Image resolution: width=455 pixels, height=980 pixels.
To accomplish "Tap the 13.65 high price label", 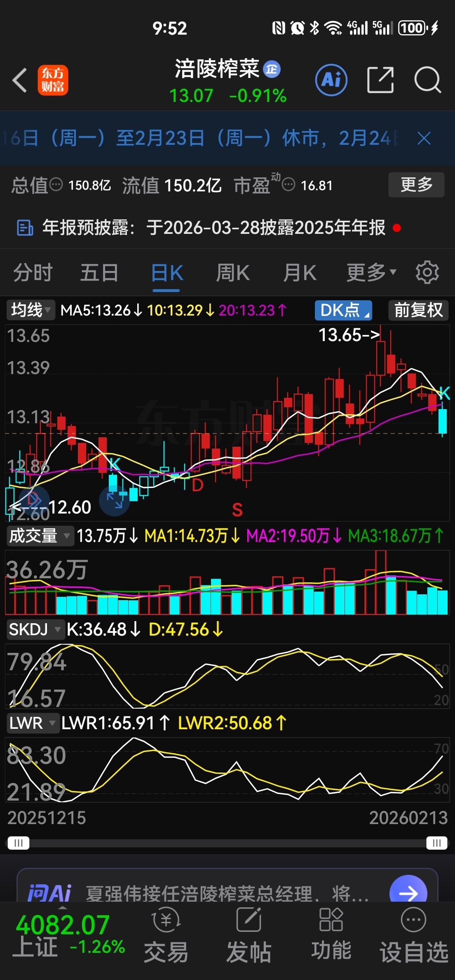I will point(349,335).
